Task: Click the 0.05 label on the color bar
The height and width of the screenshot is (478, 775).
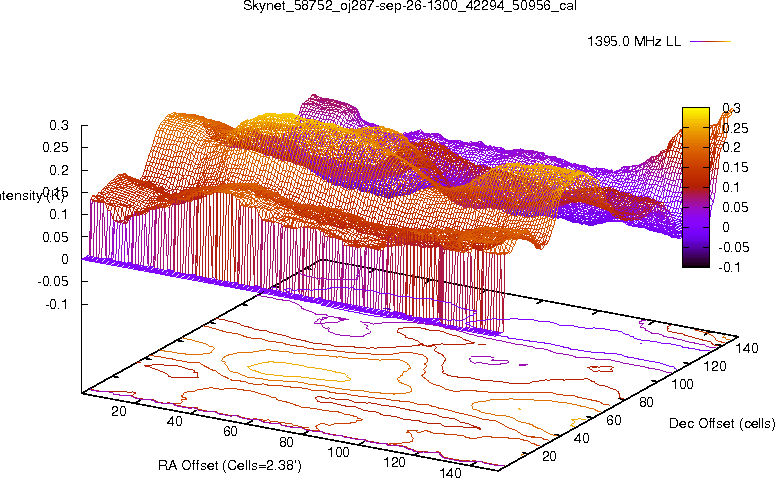Action: coord(735,207)
